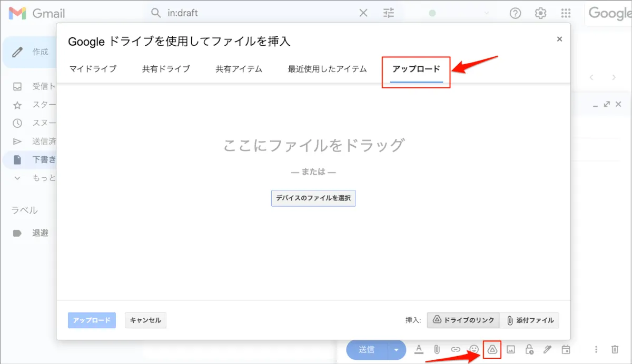632x364 pixels.
Task: Select ドライブのリンク insert mode
Action: pyautogui.click(x=463, y=320)
